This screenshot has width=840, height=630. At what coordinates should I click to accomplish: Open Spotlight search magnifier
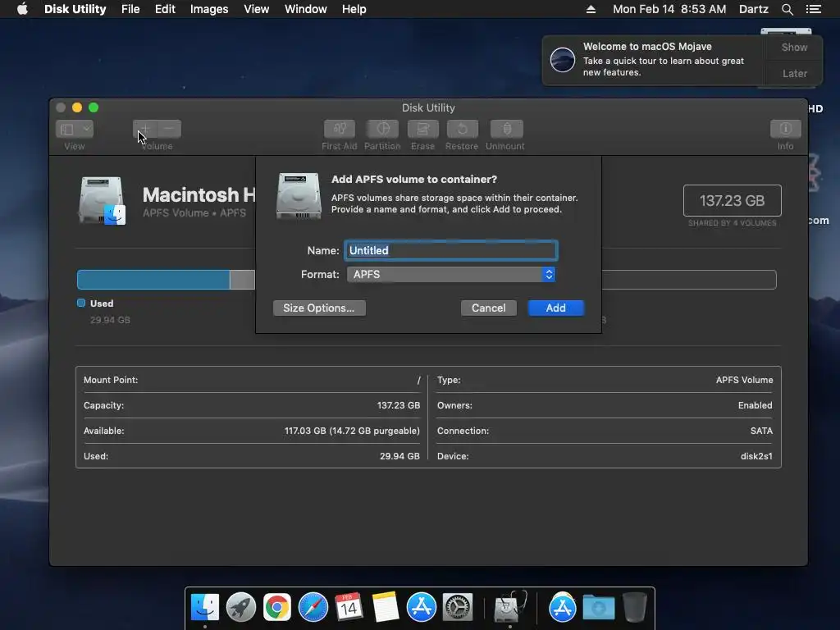[x=787, y=9]
